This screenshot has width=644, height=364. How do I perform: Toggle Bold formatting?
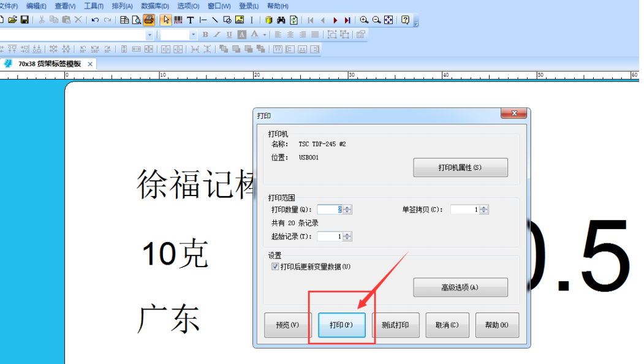205,34
